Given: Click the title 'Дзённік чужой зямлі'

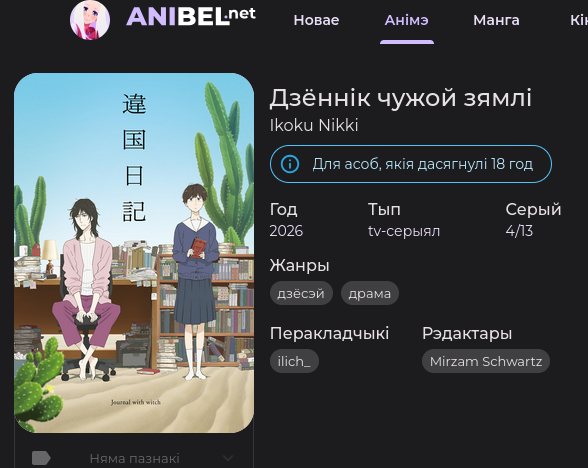Looking at the screenshot, I should click(x=400, y=98).
